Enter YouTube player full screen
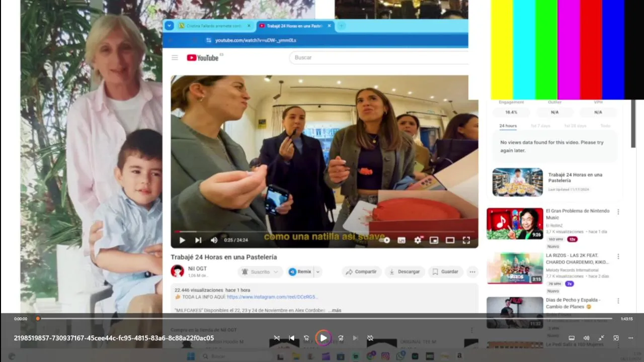The width and height of the screenshot is (644, 362). (x=466, y=240)
